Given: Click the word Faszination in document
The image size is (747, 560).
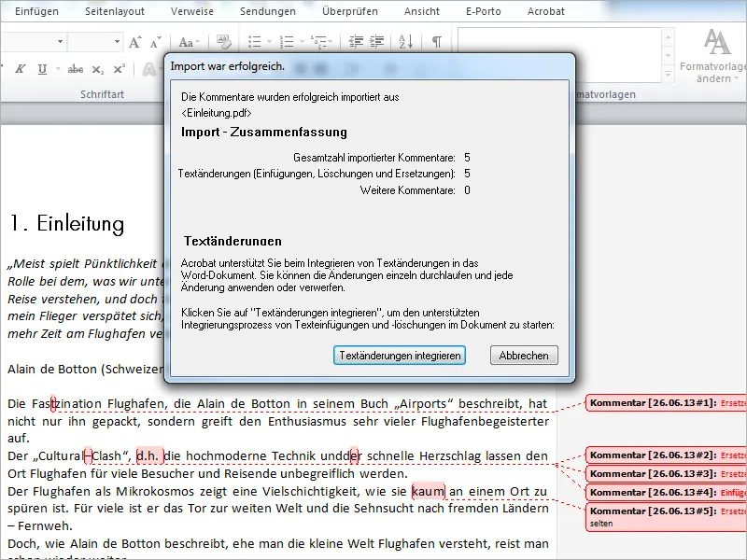Looking at the screenshot, I should pos(66,404).
